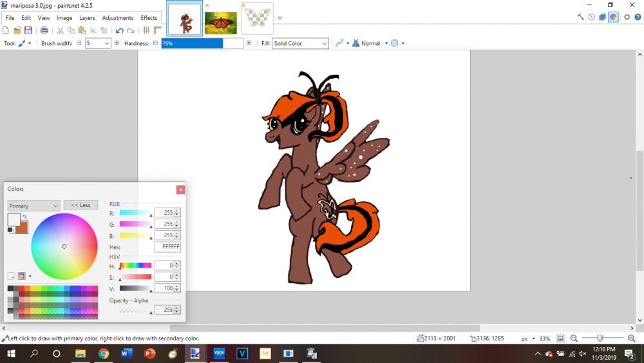
Task: Click the History window clock icon
Action: point(591,17)
